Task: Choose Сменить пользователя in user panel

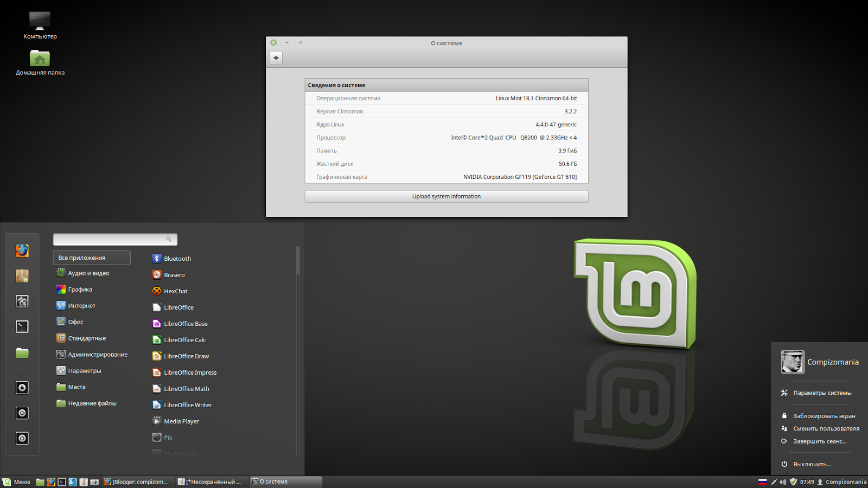Action: (x=819, y=428)
